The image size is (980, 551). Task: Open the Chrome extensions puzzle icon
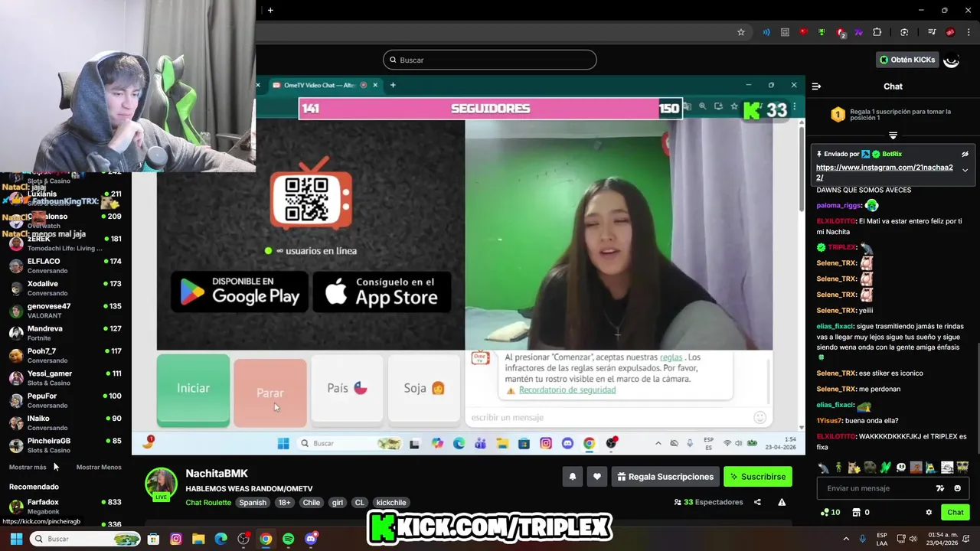(877, 32)
